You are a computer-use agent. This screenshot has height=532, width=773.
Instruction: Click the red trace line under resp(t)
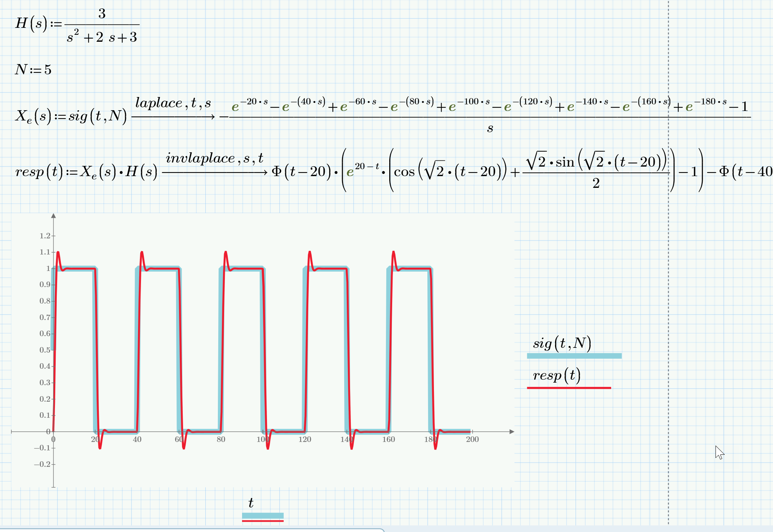point(569,388)
